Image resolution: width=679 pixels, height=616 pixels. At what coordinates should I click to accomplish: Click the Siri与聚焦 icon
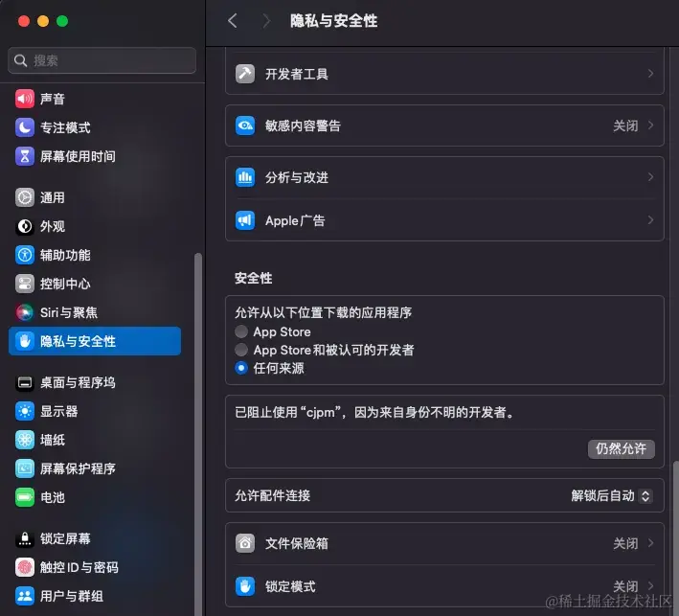[25, 312]
